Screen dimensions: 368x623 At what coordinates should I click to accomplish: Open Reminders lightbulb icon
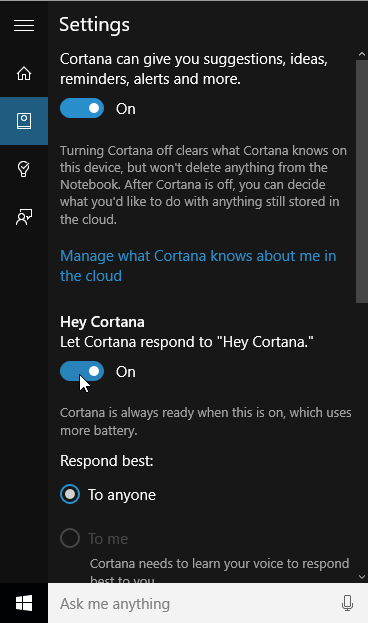click(x=24, y=169)
